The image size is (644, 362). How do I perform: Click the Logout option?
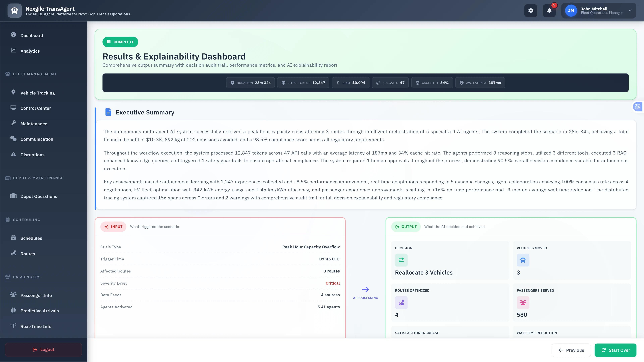(x=43, y=349)
